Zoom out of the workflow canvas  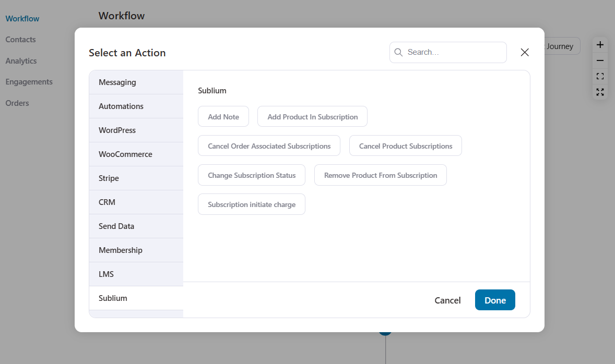(600, 60)
